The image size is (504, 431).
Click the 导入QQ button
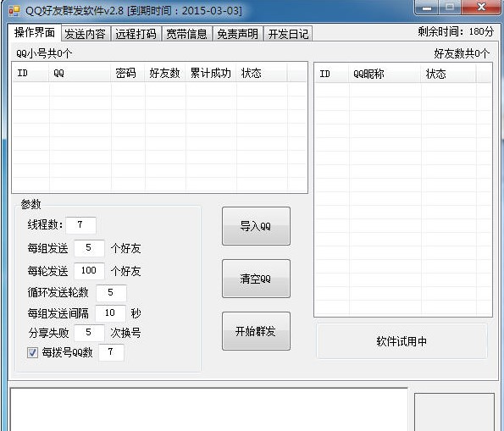click(256, 226)
